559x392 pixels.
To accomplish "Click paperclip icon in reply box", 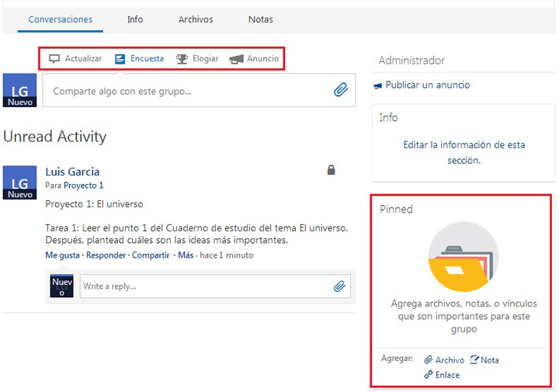I will (x=339, y=286).
